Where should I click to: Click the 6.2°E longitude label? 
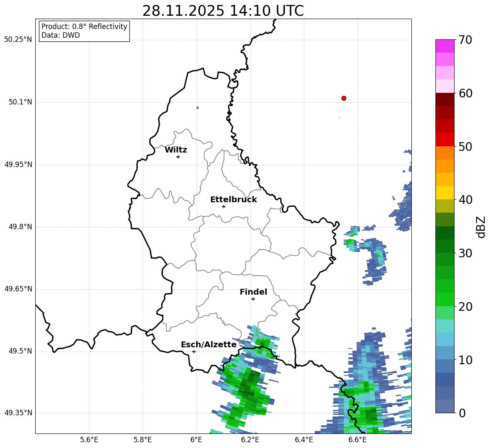250,440
